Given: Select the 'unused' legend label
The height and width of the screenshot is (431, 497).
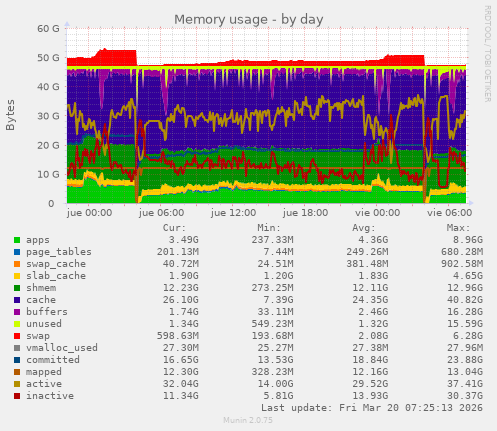Looking at the screenshot, I should coord(44,324).
